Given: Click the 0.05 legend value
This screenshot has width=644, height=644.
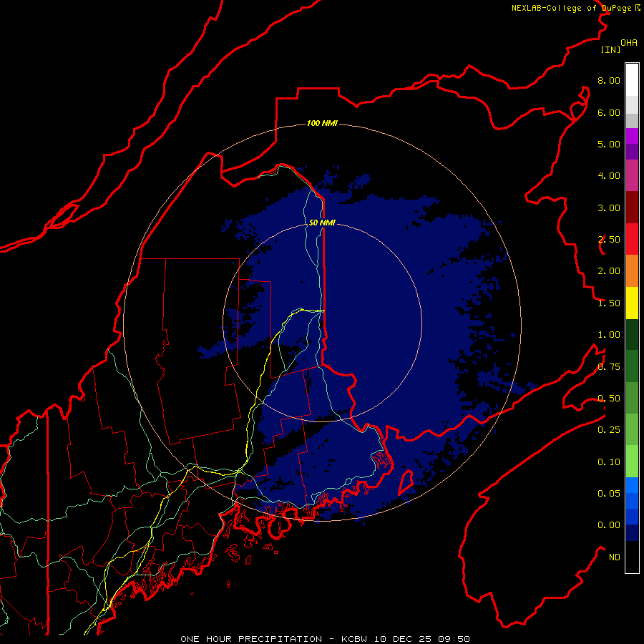Looking at the screenshot, I should pos(609,494).
